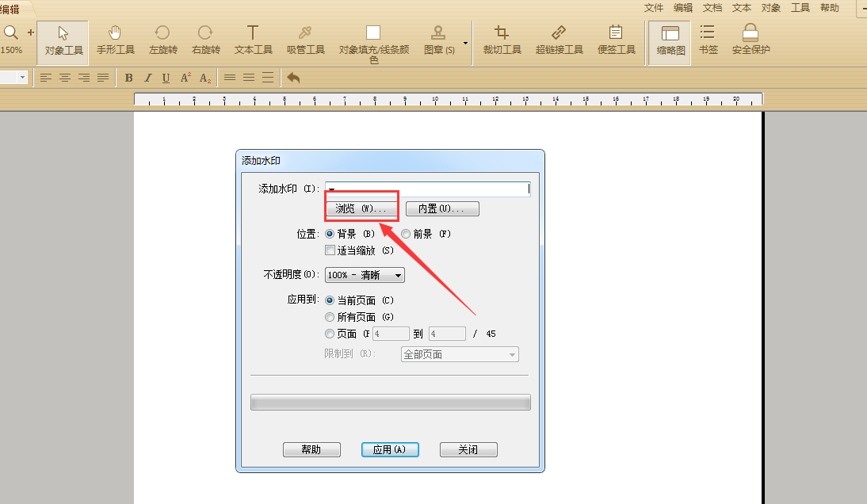Open 对象填充/线条颜色 fill color tool
The width and height of the screenshot is (867, 504).
pos(374,43)
